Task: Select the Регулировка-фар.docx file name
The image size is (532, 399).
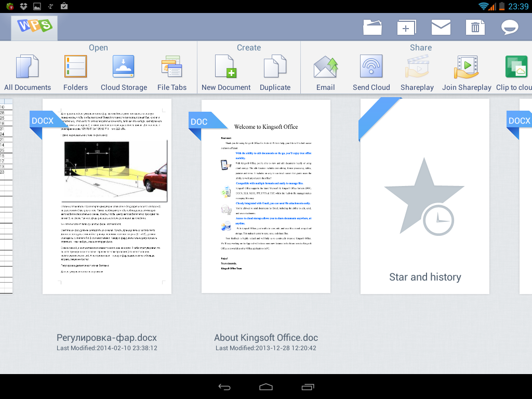Action: tap(107, 338)
